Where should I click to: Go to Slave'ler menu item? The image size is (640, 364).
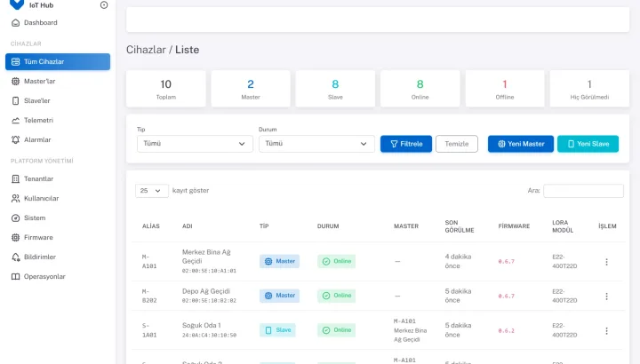(x=58, y=100)
